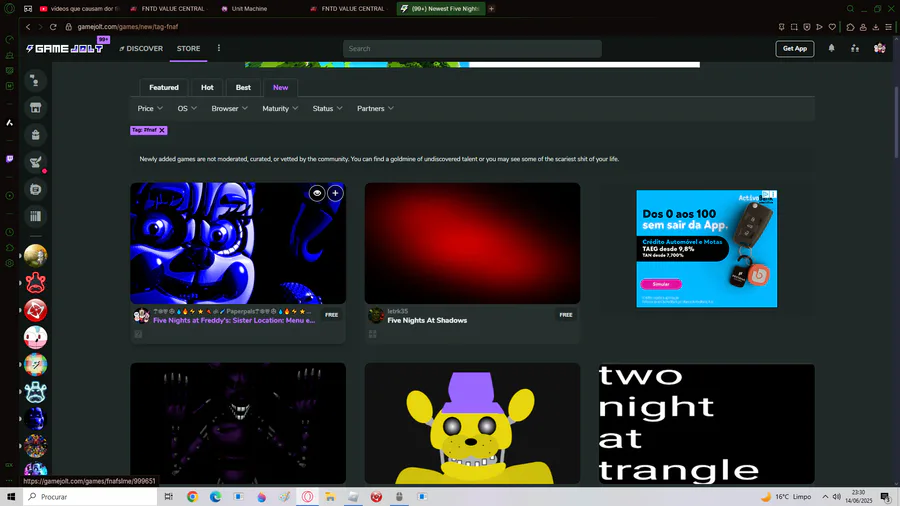
Task: Open the red bear community icon in sidebar
Action: point(36,283)
